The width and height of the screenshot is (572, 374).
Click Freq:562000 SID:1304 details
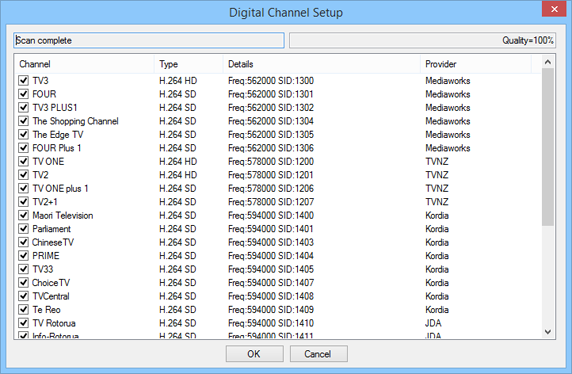(x=271, y=121)
